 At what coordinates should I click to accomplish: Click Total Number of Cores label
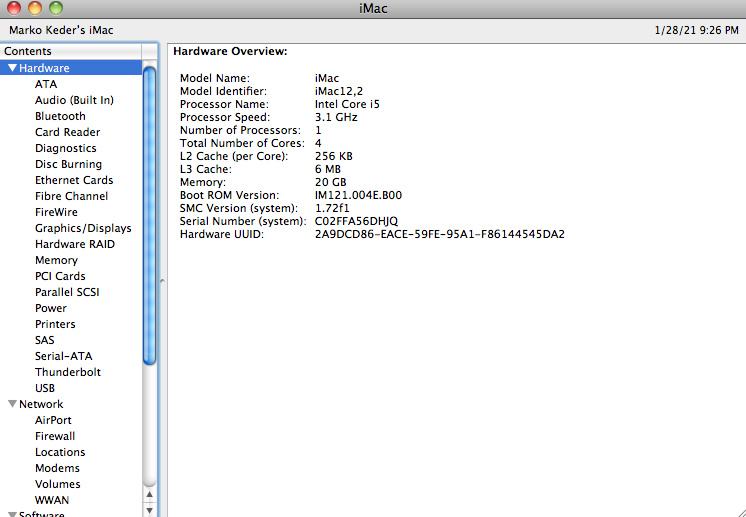pos(242,143)
